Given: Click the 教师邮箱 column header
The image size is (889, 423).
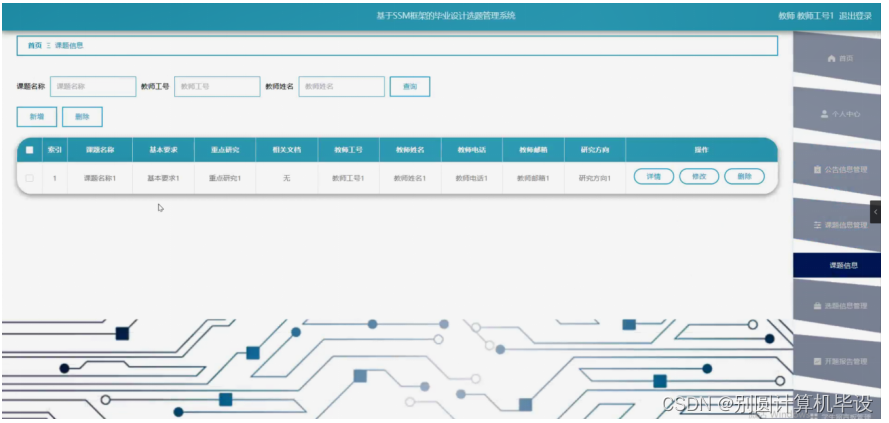Looking at the screenshot, I should (533, 150).
